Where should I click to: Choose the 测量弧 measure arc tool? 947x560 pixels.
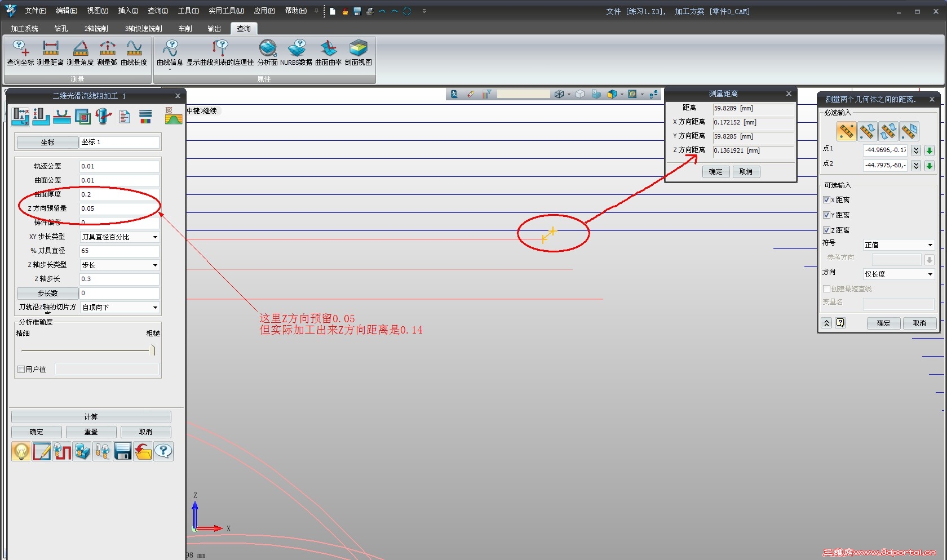[107, 53]
